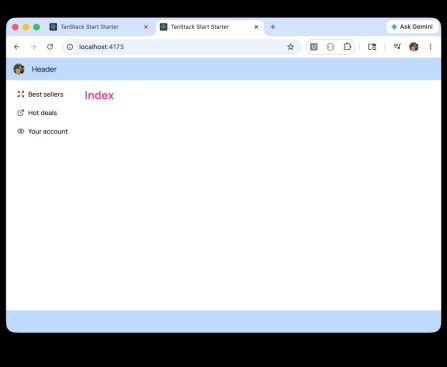This screenshot has width=447, height=367.
Task: Reload the localhost page
Action: tap(50, 47)
